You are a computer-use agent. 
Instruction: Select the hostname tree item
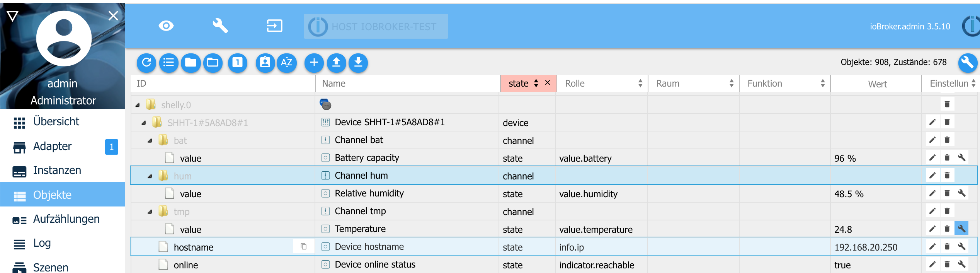click(x=194, y=247)
